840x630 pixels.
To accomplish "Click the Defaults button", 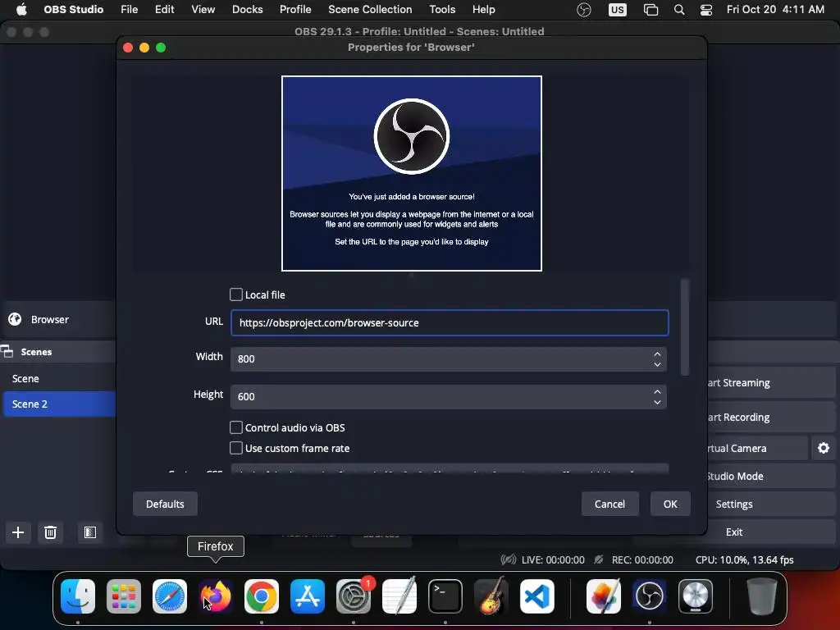I will pyautogui.click(x=165, y=504).
